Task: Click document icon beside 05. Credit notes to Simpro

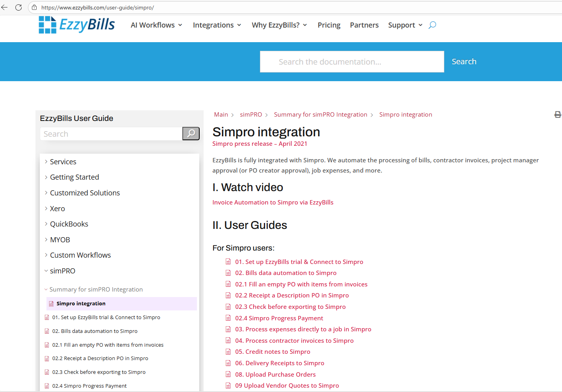Action: pyautogui.click(x=228, y=351)
